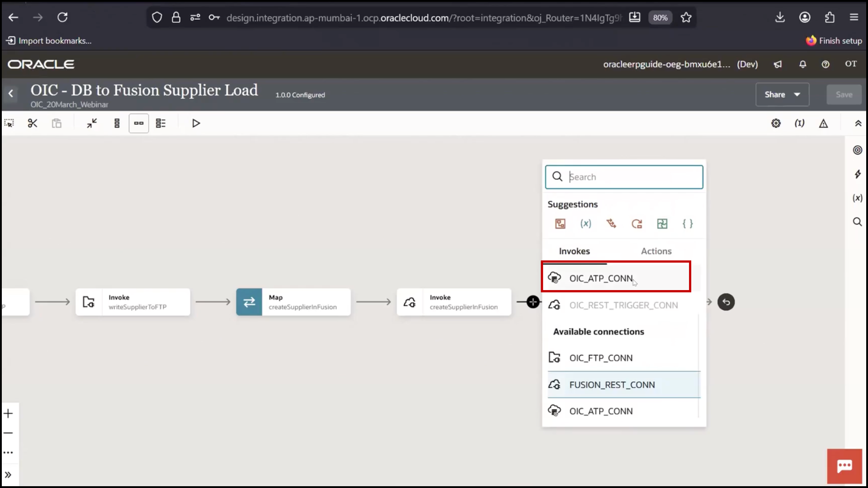
Task: Select the Map createSupplierInFusion node
Action: point(293,302)
